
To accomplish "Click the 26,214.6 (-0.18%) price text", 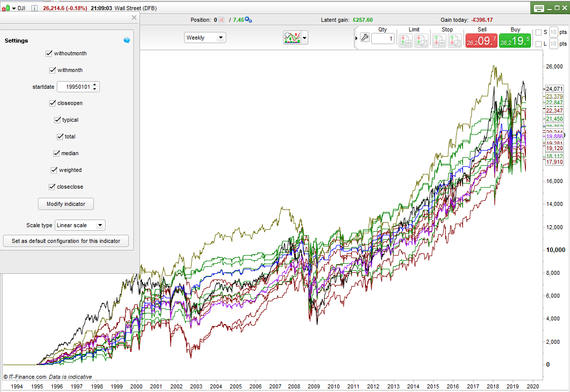I will pyautogui.click(x=65, y=8).
